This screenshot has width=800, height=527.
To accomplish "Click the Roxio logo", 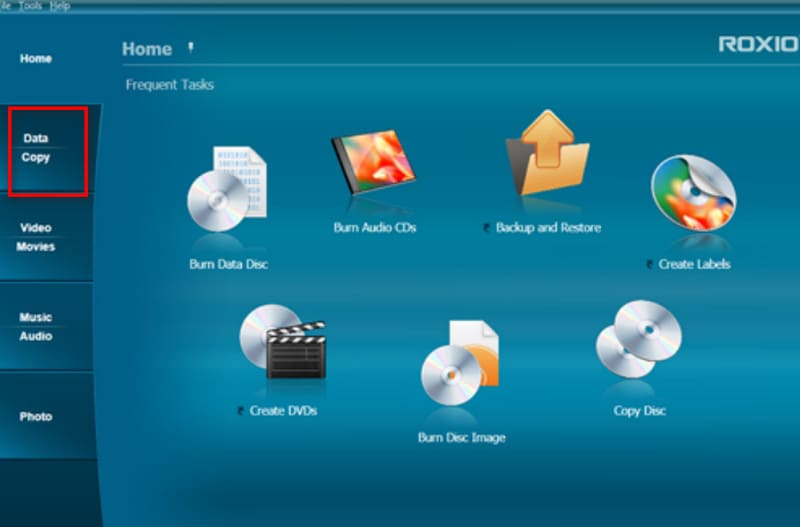I will [x=758, y=44].
